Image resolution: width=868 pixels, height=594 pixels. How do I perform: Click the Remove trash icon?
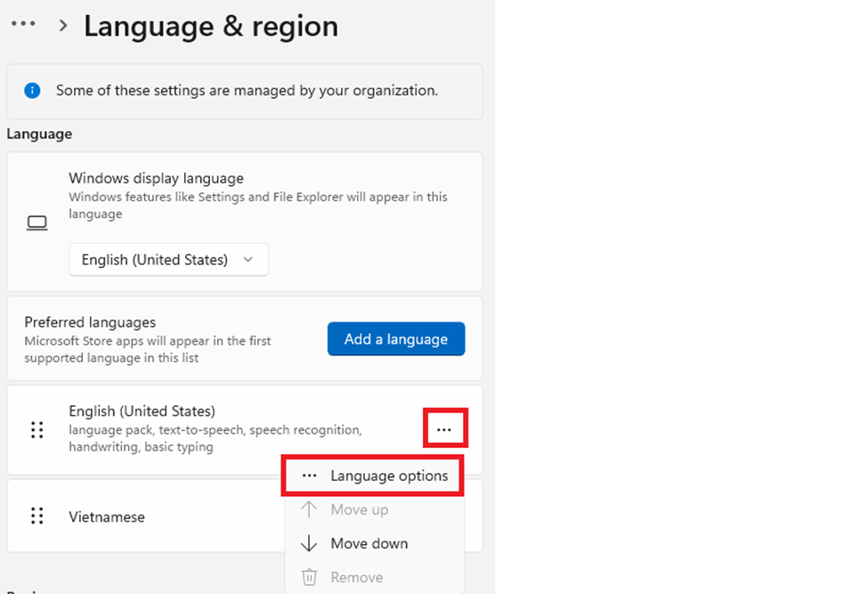click(x=309, y=577)
